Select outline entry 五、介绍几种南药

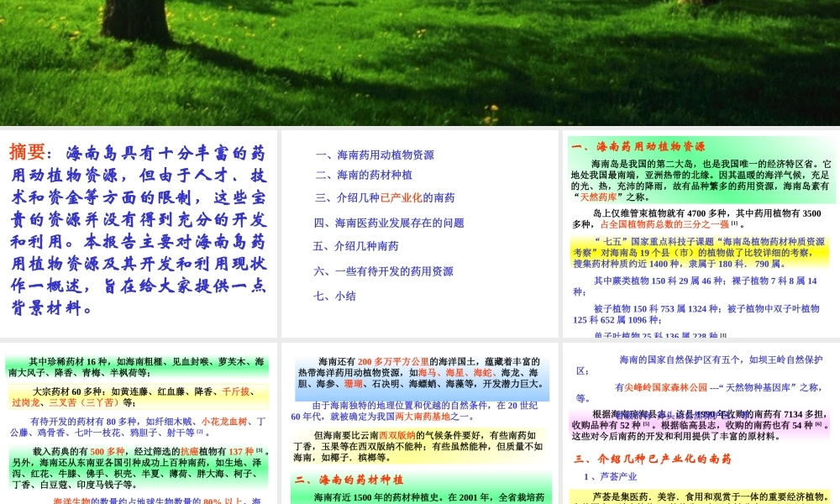pyautogui.click(x=357, y=245)
